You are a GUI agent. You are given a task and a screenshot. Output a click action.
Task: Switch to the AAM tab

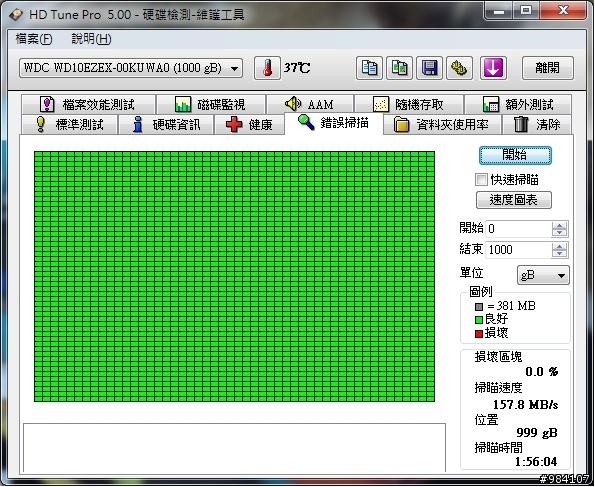point(310,104)
